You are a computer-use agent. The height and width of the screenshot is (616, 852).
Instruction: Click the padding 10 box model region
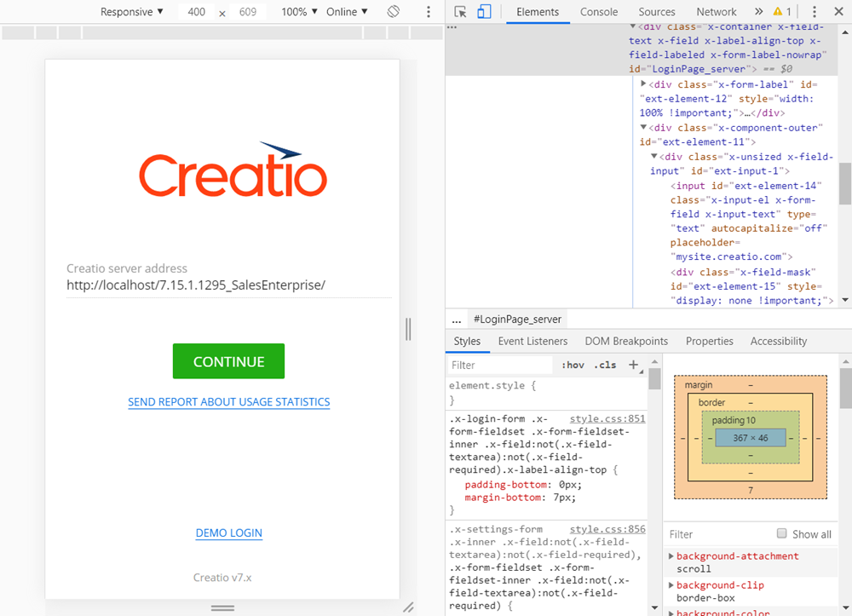[x=734, y=420]
